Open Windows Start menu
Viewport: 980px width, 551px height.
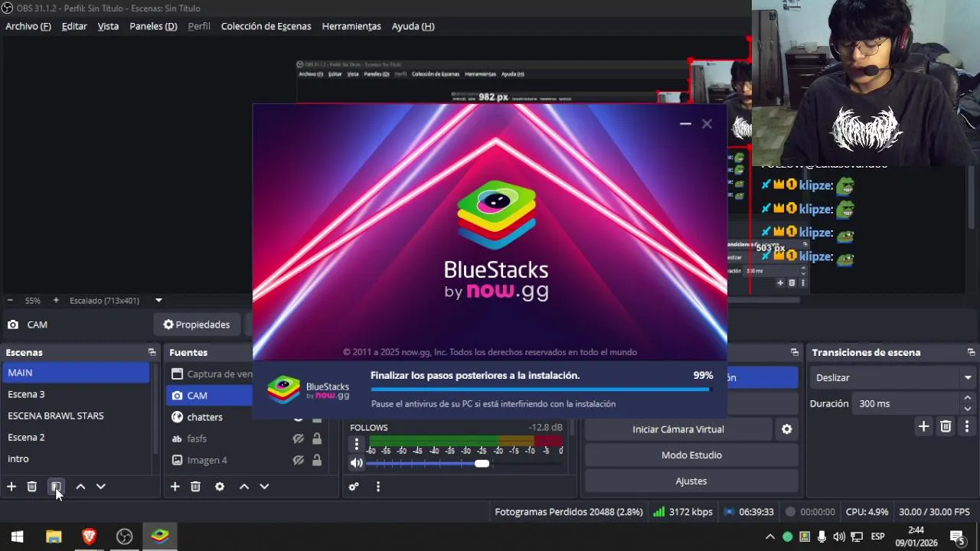tap(18, 536)
